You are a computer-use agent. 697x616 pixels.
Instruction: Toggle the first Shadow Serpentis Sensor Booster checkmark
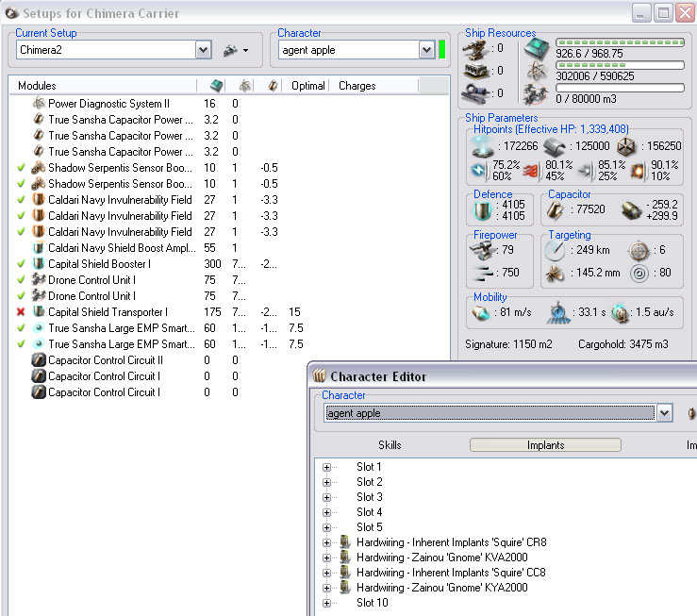21,168
